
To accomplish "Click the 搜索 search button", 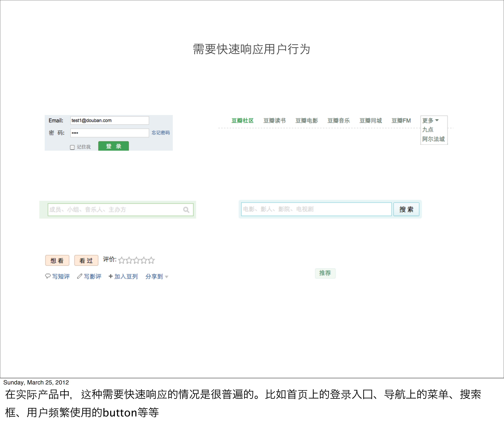I will (406, 209).
